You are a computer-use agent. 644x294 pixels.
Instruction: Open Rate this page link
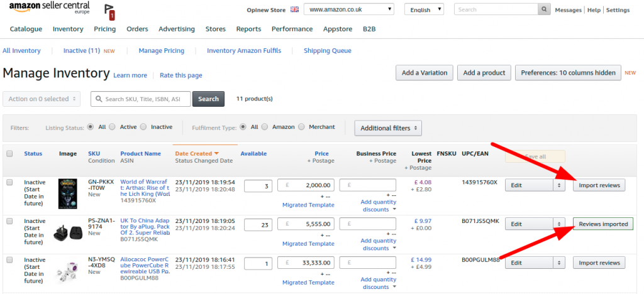pos(180,75)
